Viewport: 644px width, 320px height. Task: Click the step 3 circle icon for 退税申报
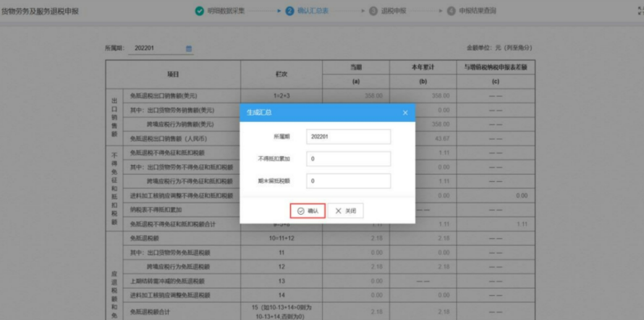tap(373, 11)
